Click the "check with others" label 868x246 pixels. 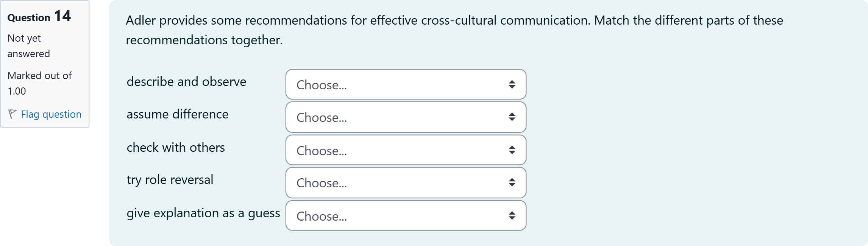point(176,148)
